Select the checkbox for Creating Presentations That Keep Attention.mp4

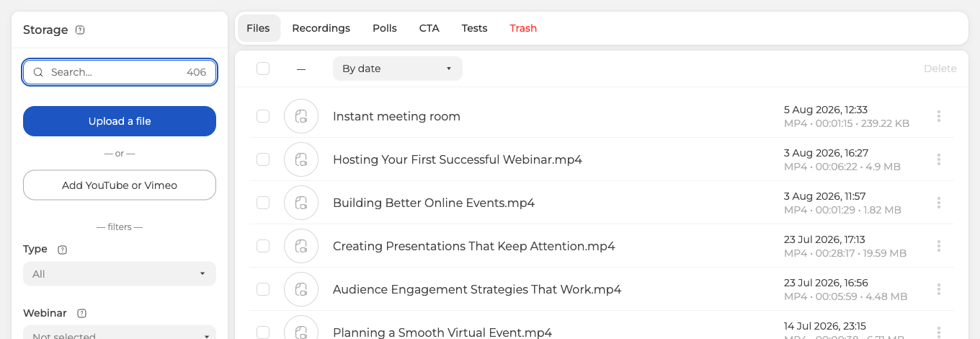tap(263, 246)
